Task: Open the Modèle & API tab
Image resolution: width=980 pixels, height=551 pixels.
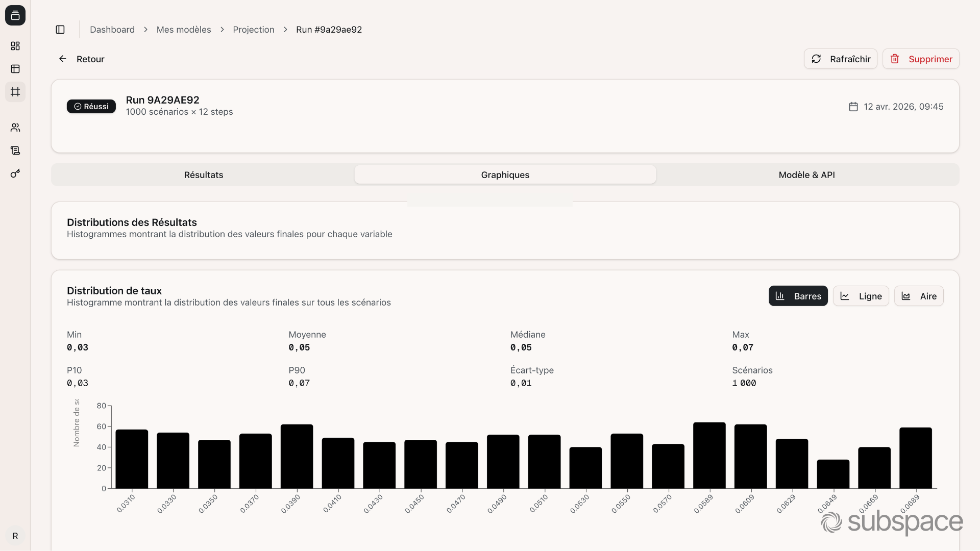Action: pyautogui.click(x=806, y=174)
